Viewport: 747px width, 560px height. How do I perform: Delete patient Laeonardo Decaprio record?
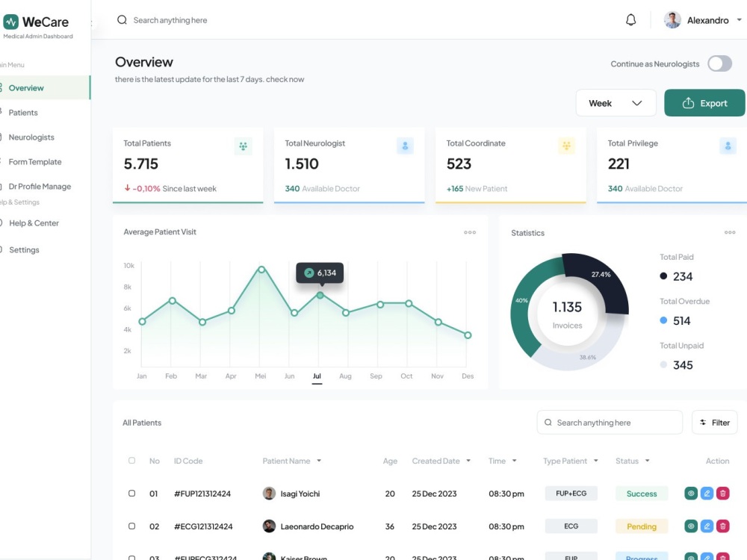click(x=722, y=526)
